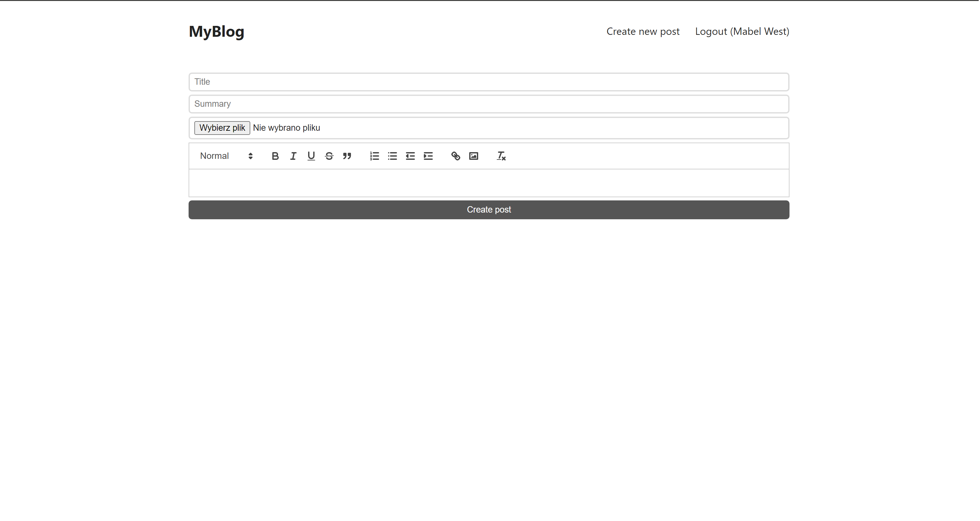The image size is (980, 521).
Task: Logout from Mabel West's account
Action: (742, 31)
